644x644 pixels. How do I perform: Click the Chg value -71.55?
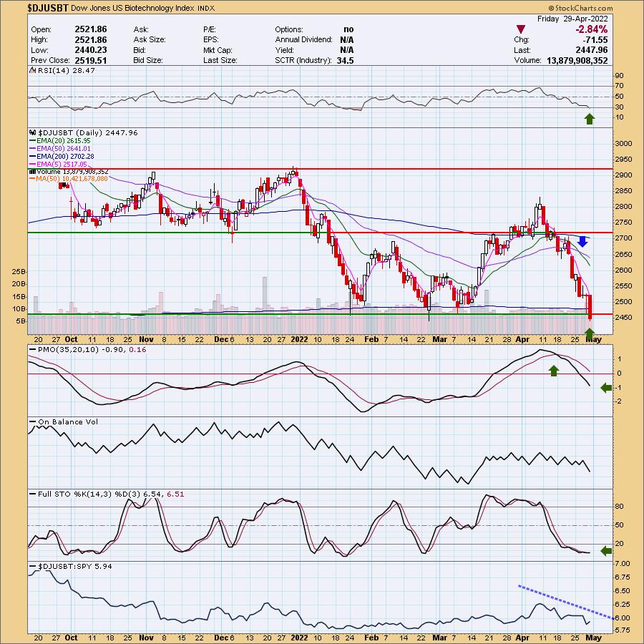tap(595, 40)
